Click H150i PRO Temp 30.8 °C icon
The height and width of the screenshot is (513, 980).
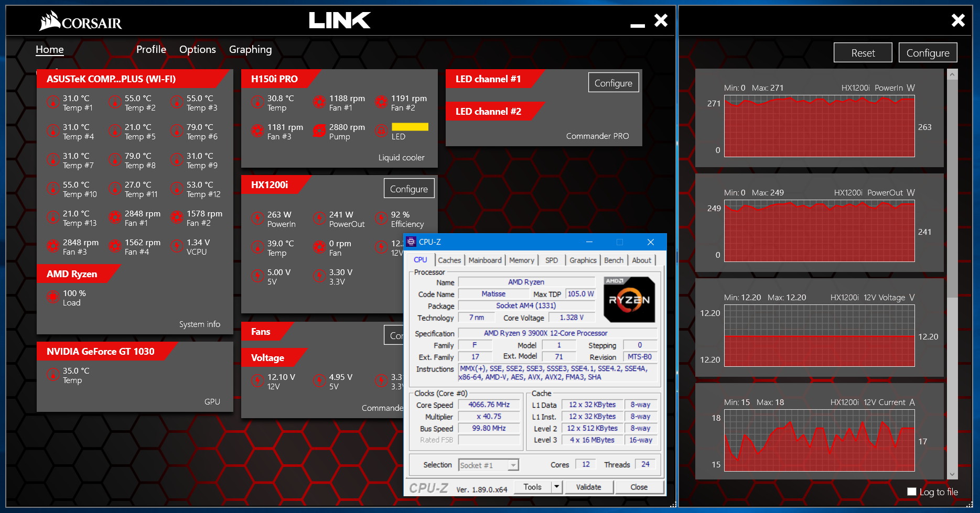click(257, 102)
